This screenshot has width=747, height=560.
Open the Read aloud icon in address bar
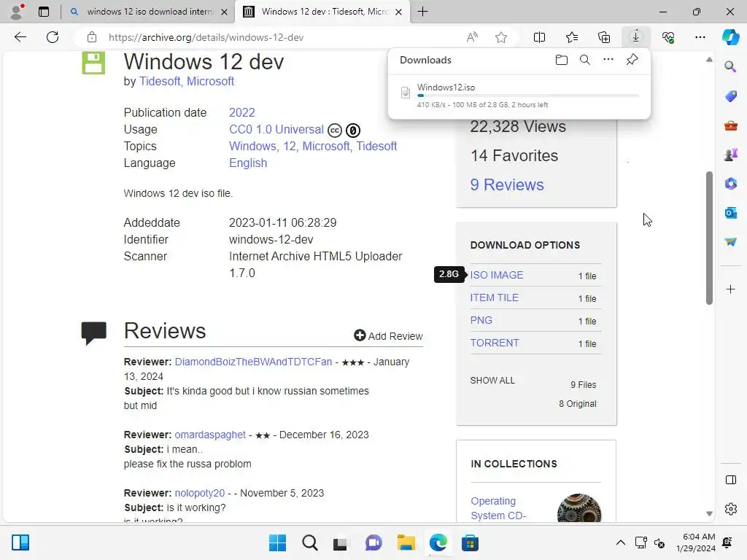pyautogui.click(x=472, y=37)
